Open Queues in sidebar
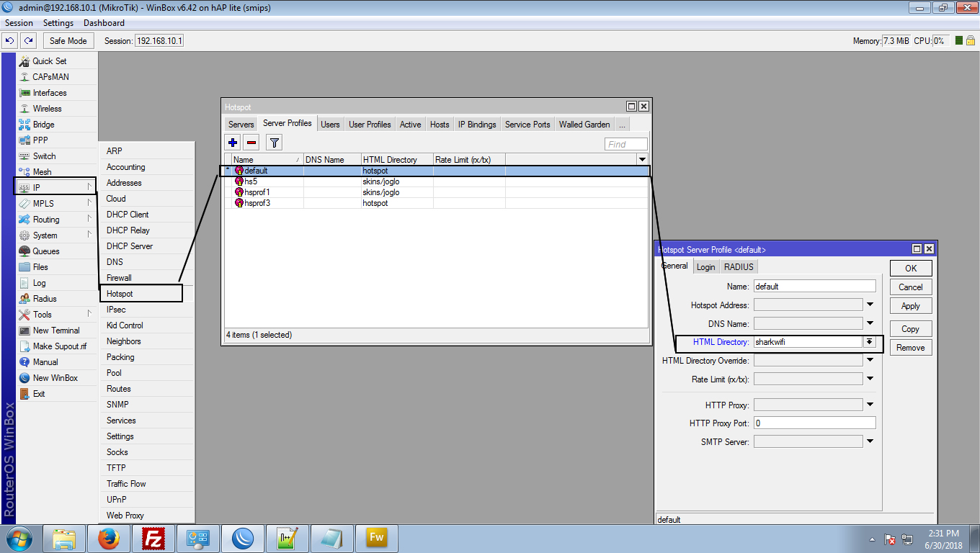The height and width of the screenshot is (553, 980). (x=56, y=251)
